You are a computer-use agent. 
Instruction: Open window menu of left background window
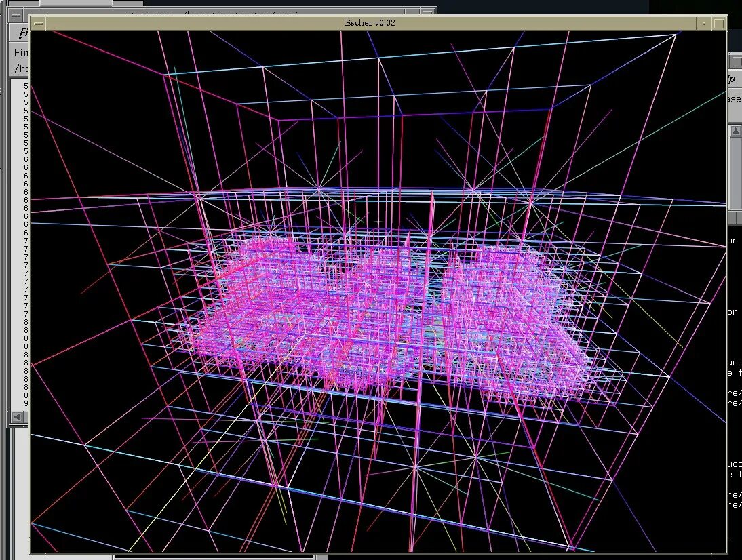[16, 16]
